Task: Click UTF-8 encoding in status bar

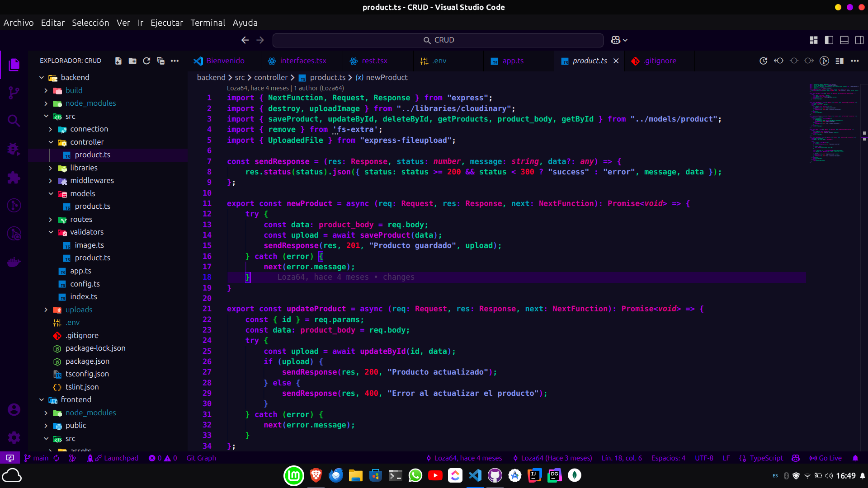Action: (x=704, y=458)
